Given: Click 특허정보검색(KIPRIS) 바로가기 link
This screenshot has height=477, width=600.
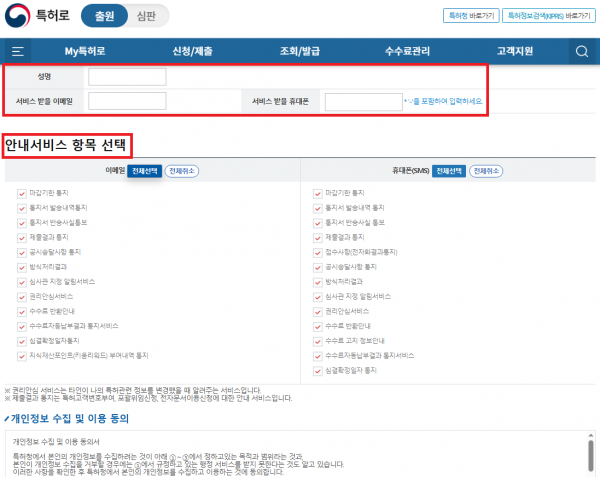Looking at the screenshot, I should pos(549,16).
